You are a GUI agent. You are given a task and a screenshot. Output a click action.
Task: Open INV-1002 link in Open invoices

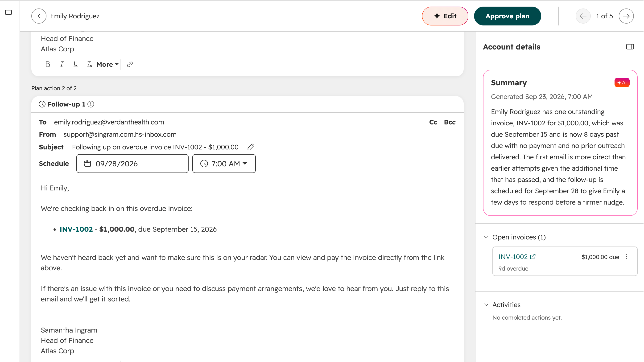pos(517,257)
